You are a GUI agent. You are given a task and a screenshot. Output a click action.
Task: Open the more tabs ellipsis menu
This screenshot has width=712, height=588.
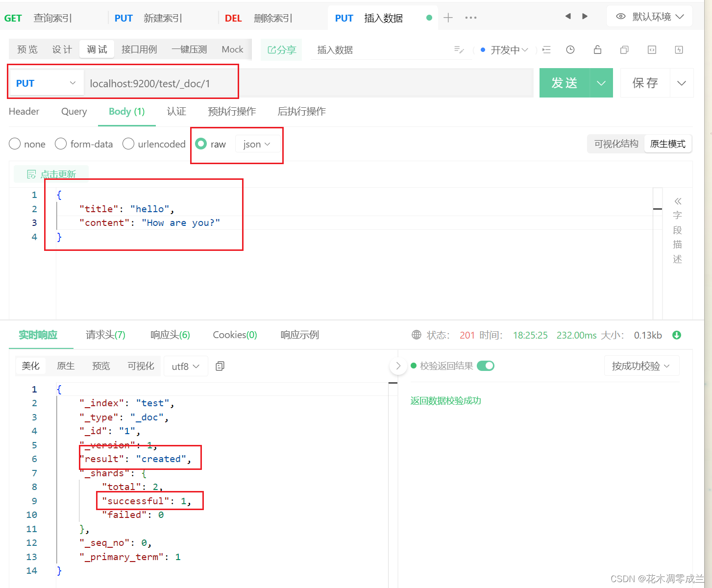(471, 18)
